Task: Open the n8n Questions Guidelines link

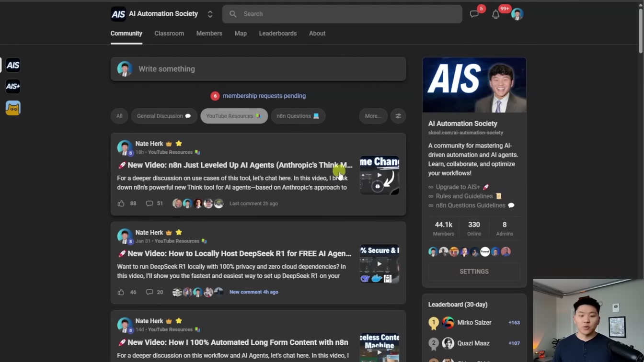Action: (471, 205)
